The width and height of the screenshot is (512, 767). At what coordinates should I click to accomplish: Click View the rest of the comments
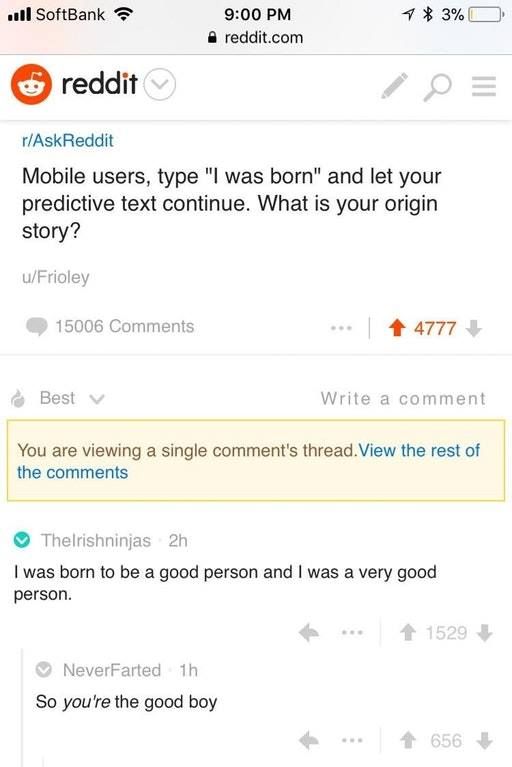[248, 461]
